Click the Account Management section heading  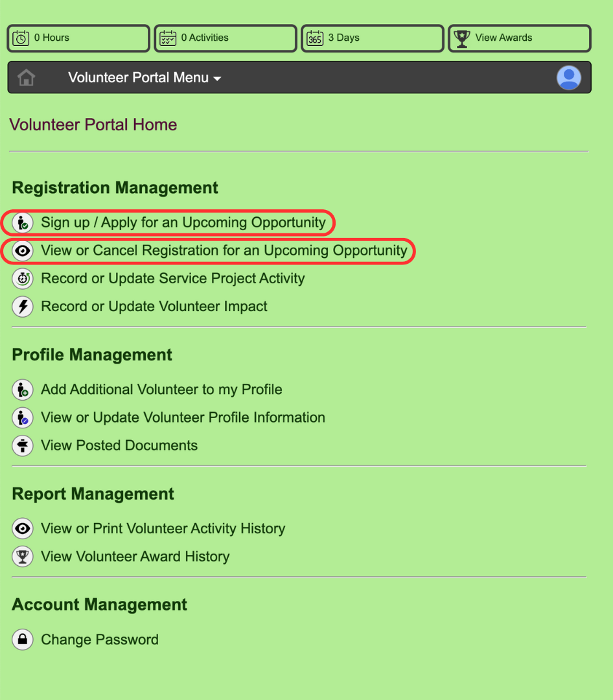coord(99,605)
